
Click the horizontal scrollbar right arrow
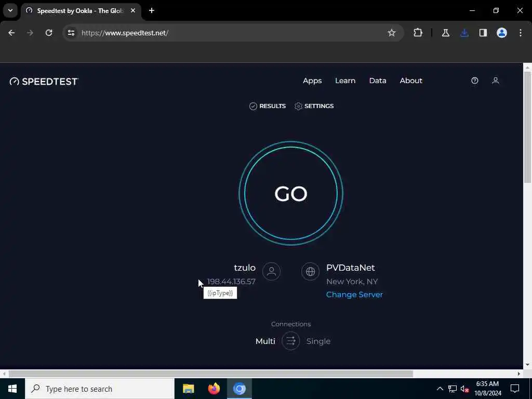[519, 374]
